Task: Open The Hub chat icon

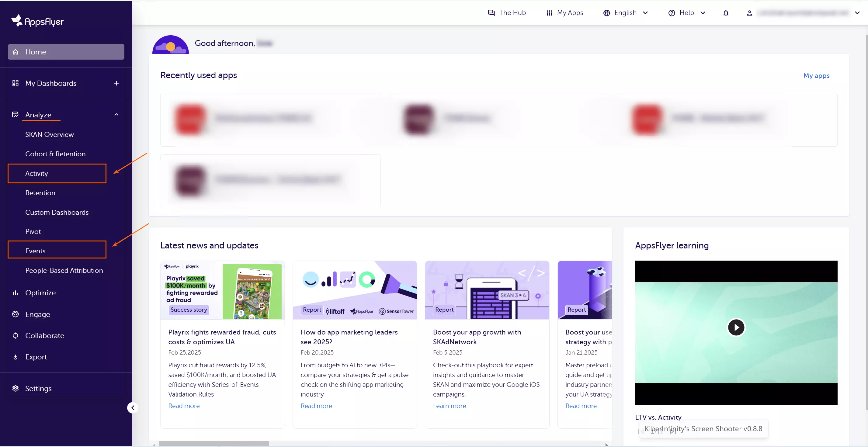Action: tap(491, 13)
